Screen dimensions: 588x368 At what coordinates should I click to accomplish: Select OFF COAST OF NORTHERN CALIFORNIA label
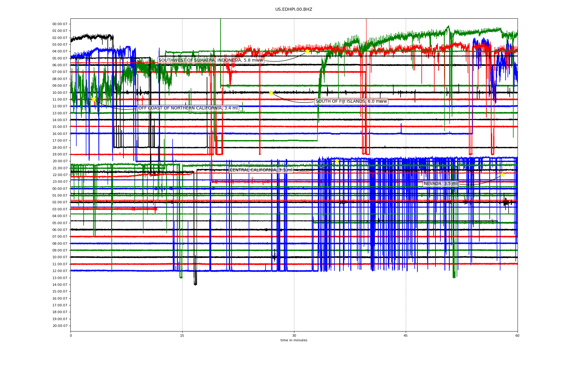pos(188,108)
